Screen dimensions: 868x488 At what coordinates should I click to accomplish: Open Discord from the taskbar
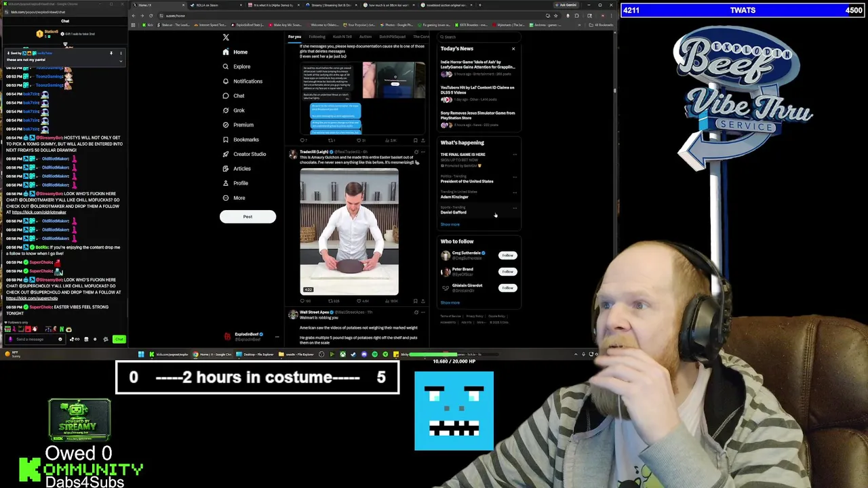coord(364,354)
